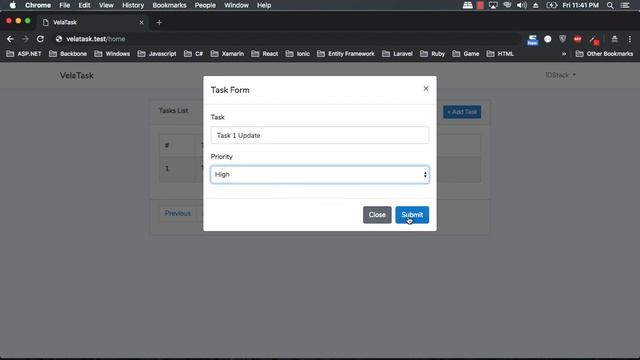This screenshot has width=640, height=360.
Task: Open the People menu
Action: pos(205,5)
